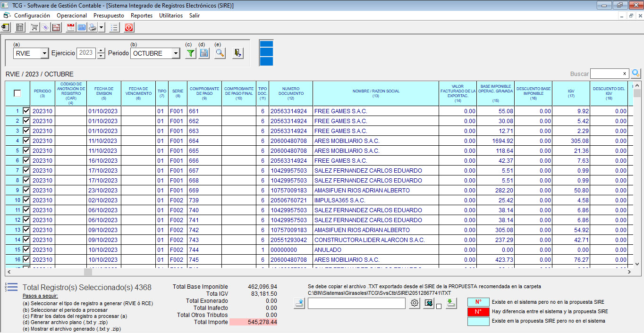Click the exit door icon beside magnifier

[238, 53]
